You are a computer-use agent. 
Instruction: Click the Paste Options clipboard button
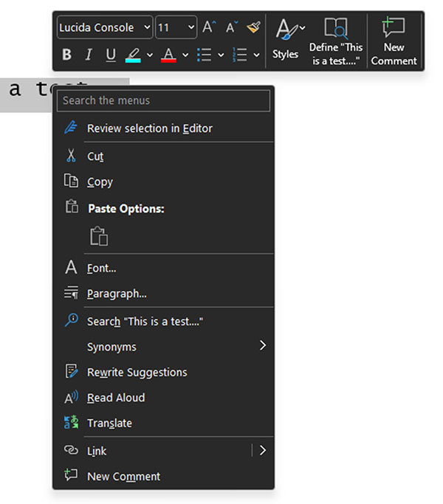pos(99,236)
